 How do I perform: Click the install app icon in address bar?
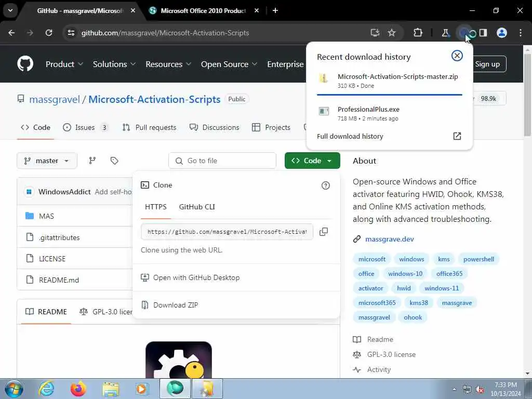(x=375, y=33)
